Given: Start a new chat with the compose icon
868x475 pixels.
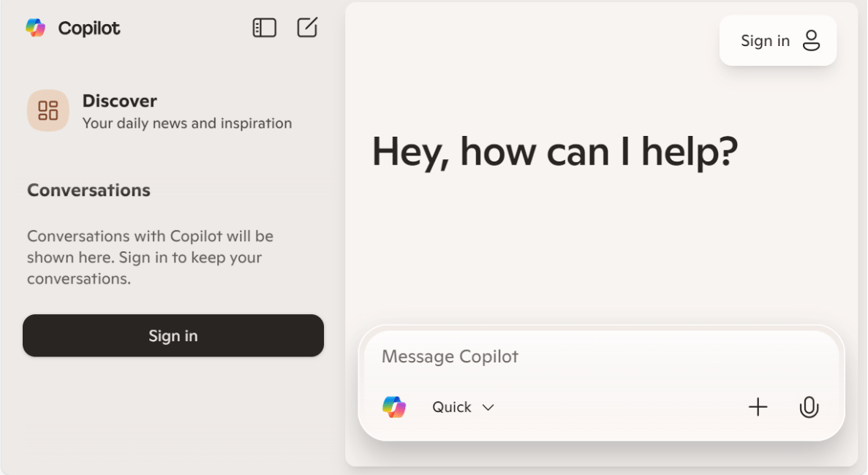Looking at the screenshot, I should pyautogui.click(x=307, y=28).
